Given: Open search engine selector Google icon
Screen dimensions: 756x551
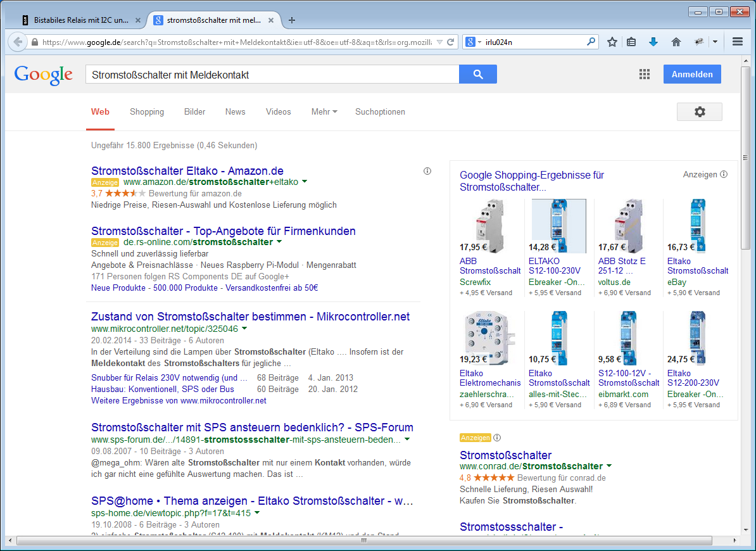Looking at the screenshot, I should 473,42.
